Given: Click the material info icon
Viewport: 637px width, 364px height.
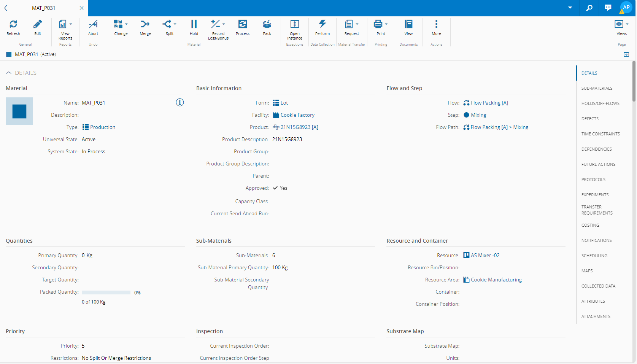Looking at the screenshot, I should pyautogui.click(x=180, y=102).
